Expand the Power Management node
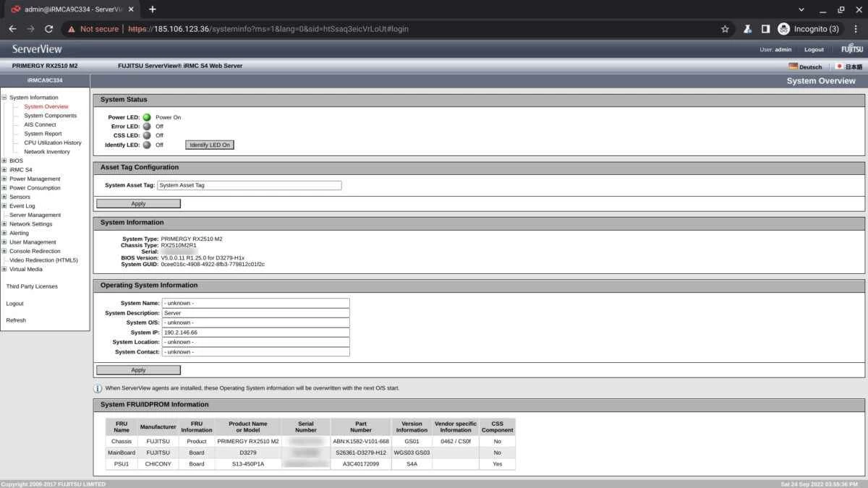868x488 pixels. (x=4, y=179)
